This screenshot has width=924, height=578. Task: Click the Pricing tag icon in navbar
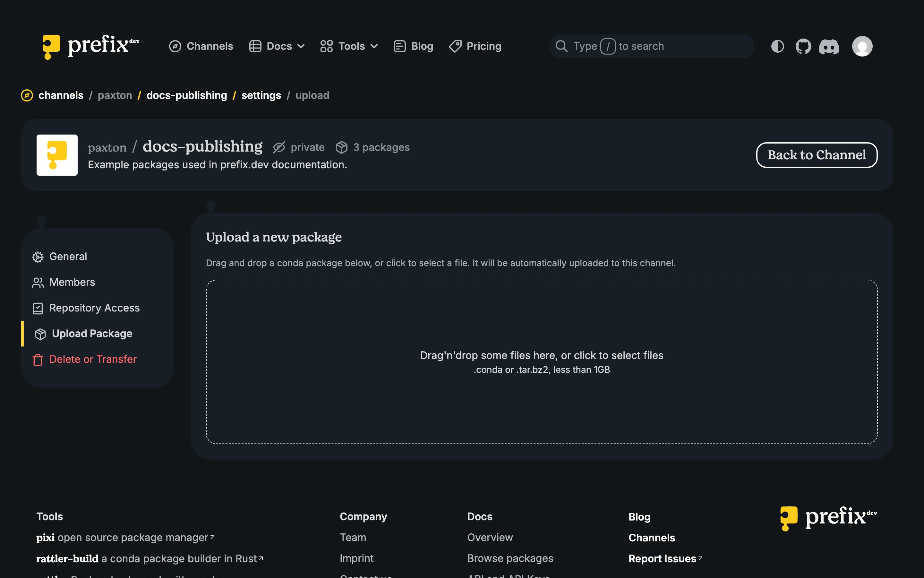(x=455, y=46)
